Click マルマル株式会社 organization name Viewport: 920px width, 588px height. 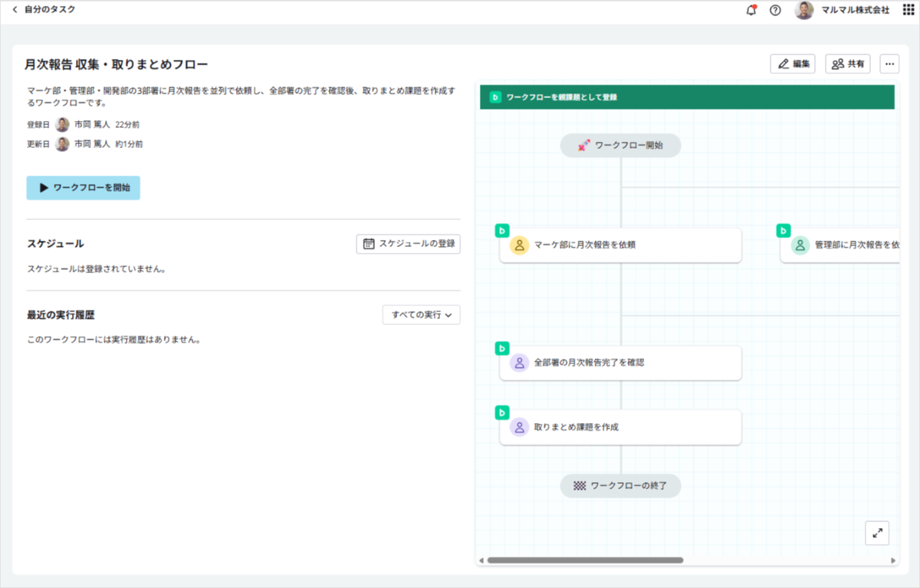coord(855,10)
